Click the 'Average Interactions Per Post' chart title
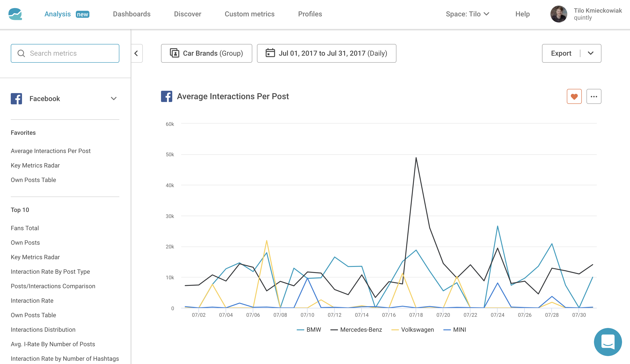Image resolution: width=630 pixels, height=364 pixels. [x=233, y=96]
